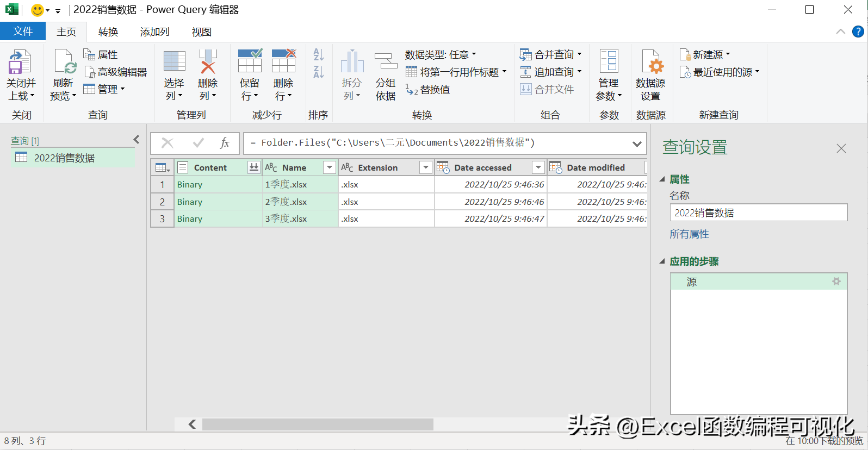868x450 pixels.
Task: Open the File (文件) tab
Action: coord(23,32)
